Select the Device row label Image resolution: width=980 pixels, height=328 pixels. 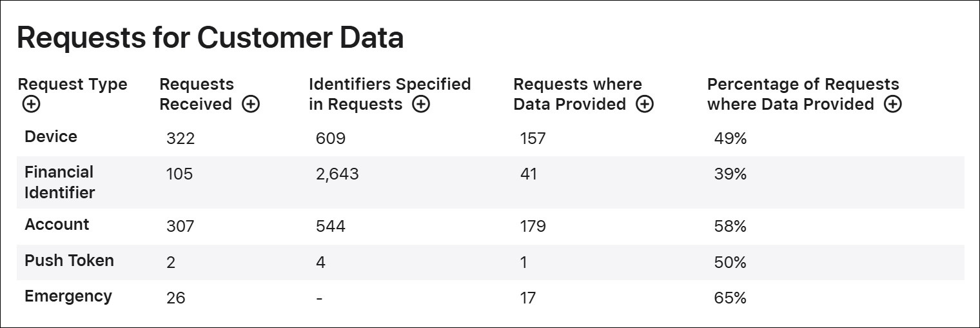[x=51, y=137]
